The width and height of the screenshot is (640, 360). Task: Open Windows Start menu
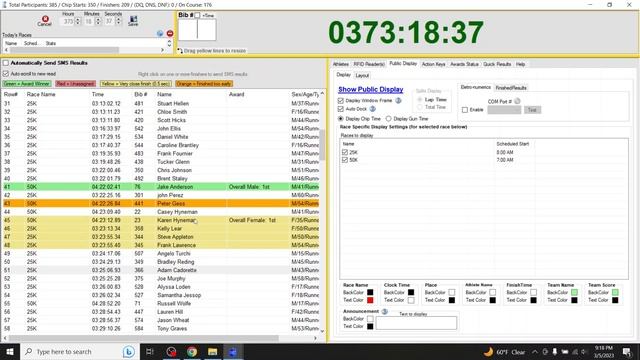click(10, 351)
